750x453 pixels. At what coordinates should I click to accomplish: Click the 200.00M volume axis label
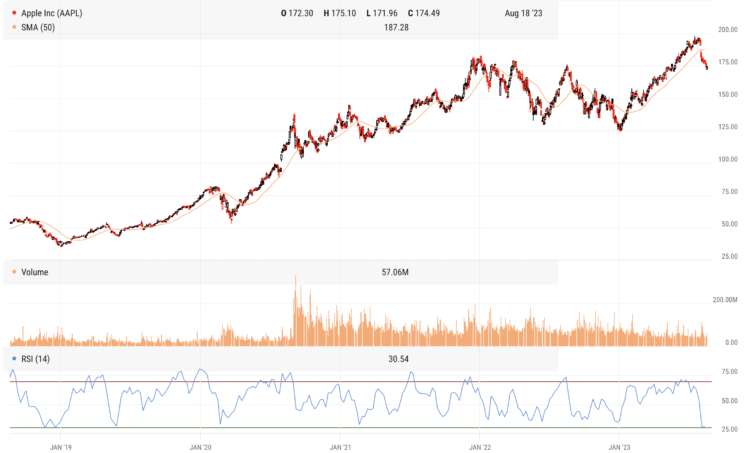click(725, 300)
